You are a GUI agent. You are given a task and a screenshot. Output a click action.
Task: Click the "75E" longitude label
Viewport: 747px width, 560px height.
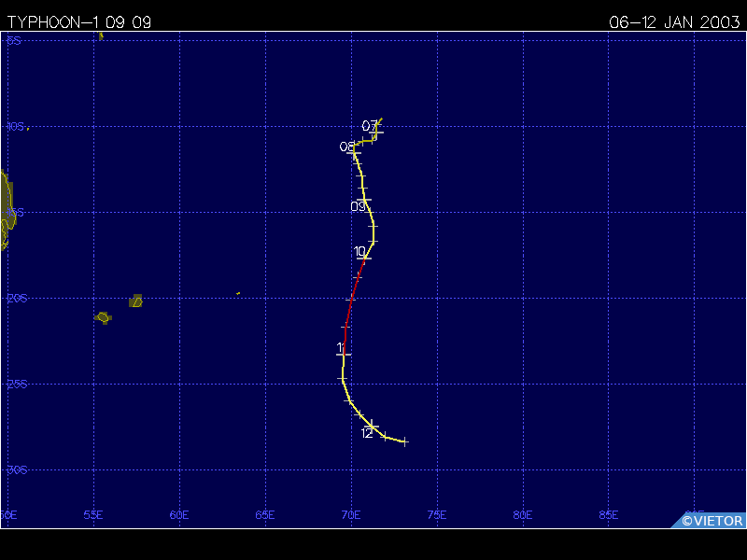point(437,515)
